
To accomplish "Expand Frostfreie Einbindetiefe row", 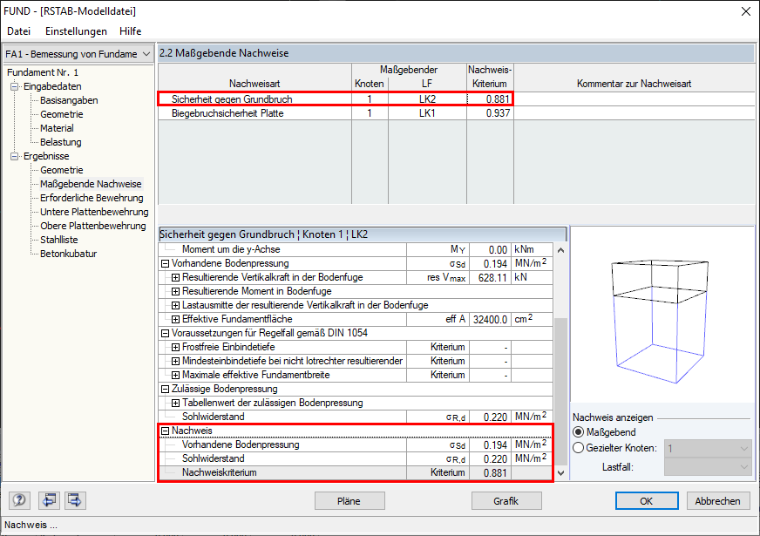I will (x=175, y=347).
